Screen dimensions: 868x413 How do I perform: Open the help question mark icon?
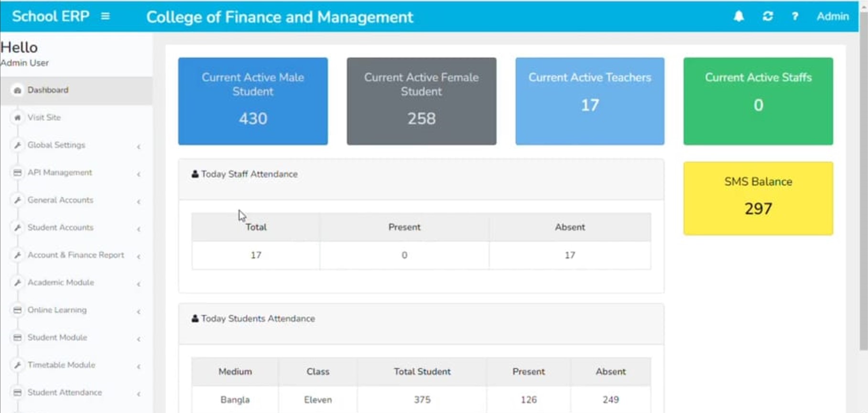(795, 16)
